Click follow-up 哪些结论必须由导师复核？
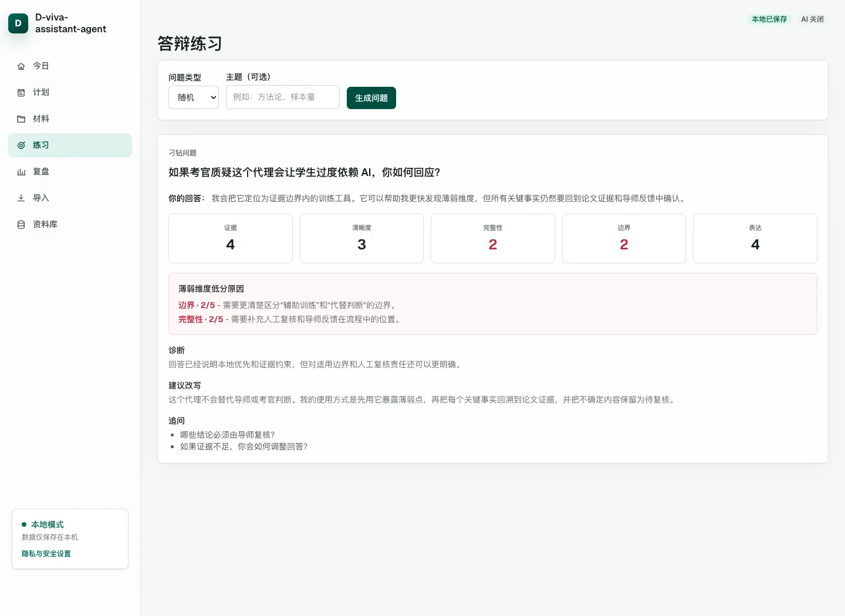The image size is (845, 616). 228,435
